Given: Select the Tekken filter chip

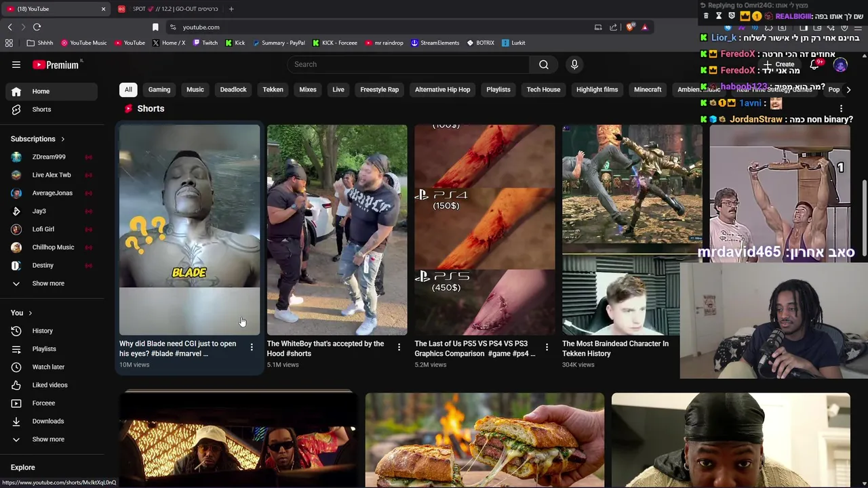Looking at the screenshot, I should pyautogui.click(x=273, y=89).
